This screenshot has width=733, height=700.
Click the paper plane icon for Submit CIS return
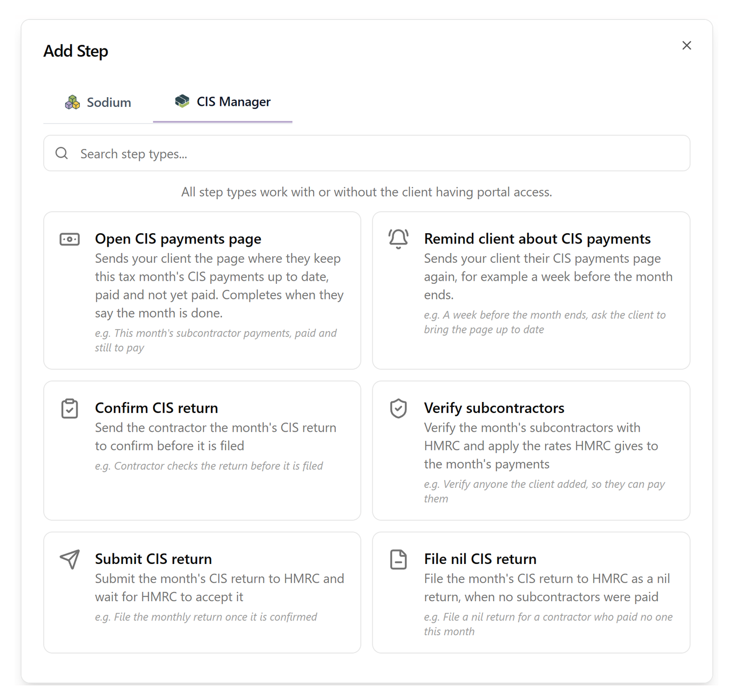(70, 559)
